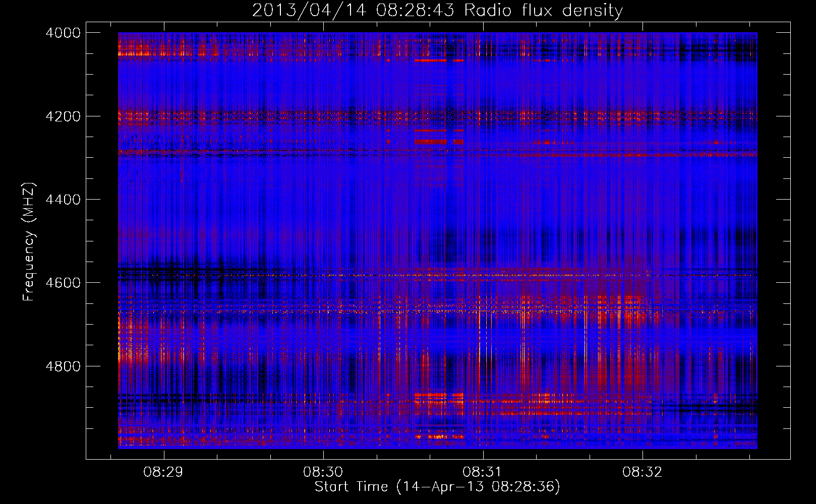The width and height of the screenshot is (816, 504).
Task: Click the 08:30 time tick label
Action: 323,472
